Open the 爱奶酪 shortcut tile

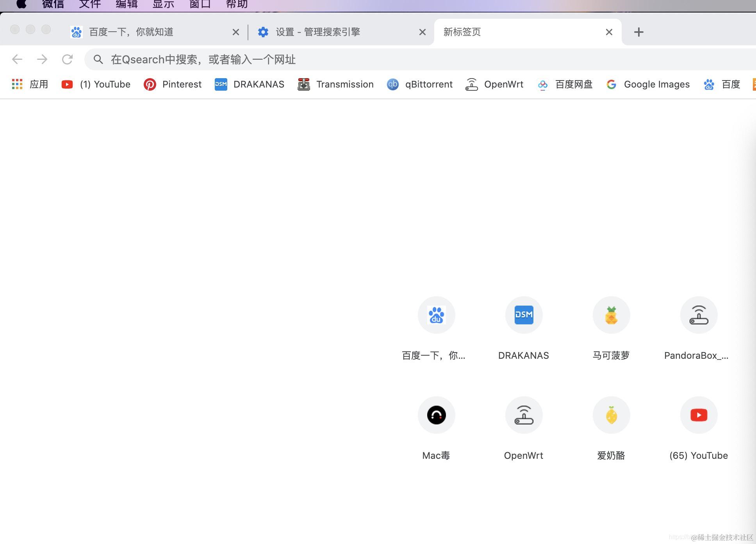point(611,415)
